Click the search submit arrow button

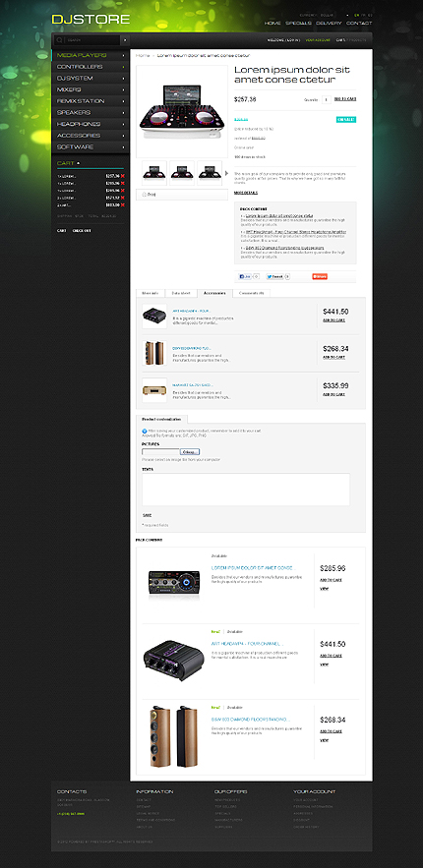[125, 40]
